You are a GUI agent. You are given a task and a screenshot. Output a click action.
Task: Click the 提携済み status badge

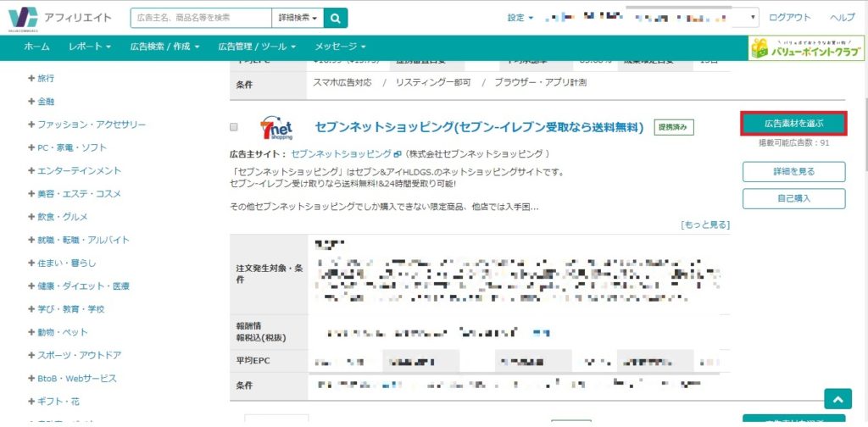pyautogui.click(x=674, y=127)
